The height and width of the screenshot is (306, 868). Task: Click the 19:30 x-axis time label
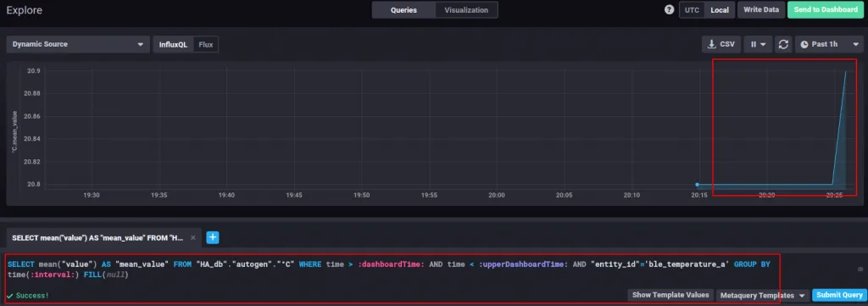tap(92, 195)
